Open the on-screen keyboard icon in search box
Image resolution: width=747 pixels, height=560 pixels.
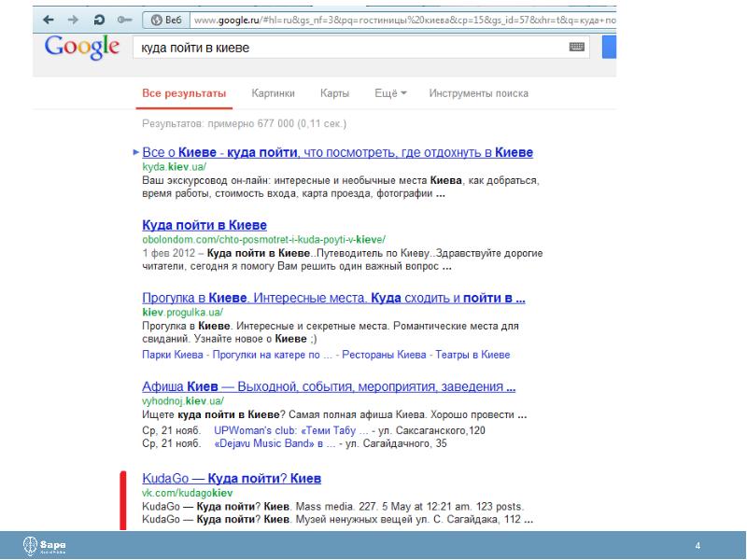(x=576, y=46)
